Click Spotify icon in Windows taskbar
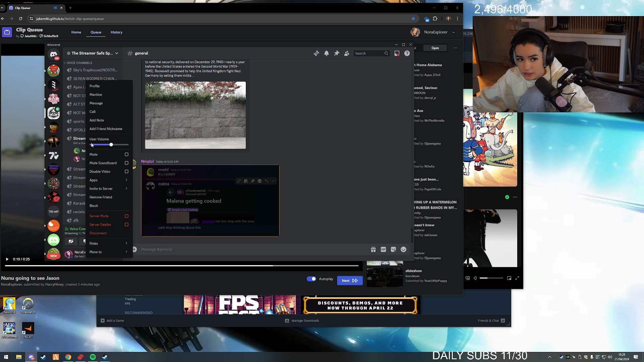 point(93,357)
